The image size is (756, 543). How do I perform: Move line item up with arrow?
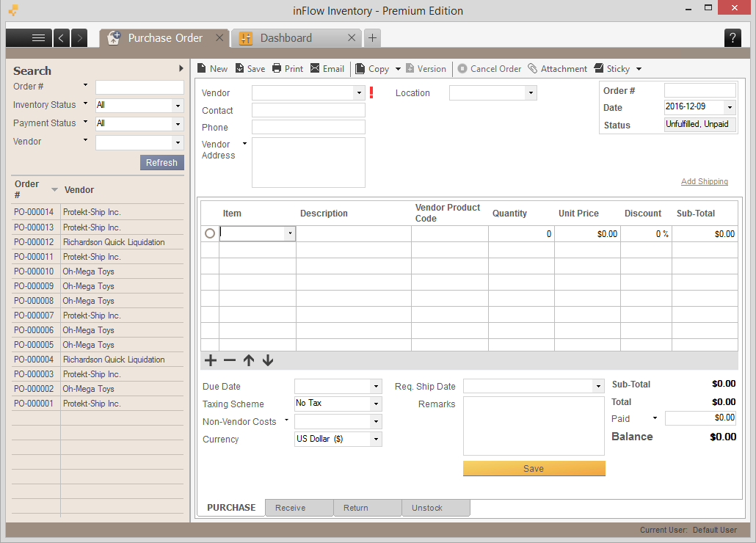(x=249, y=360)
